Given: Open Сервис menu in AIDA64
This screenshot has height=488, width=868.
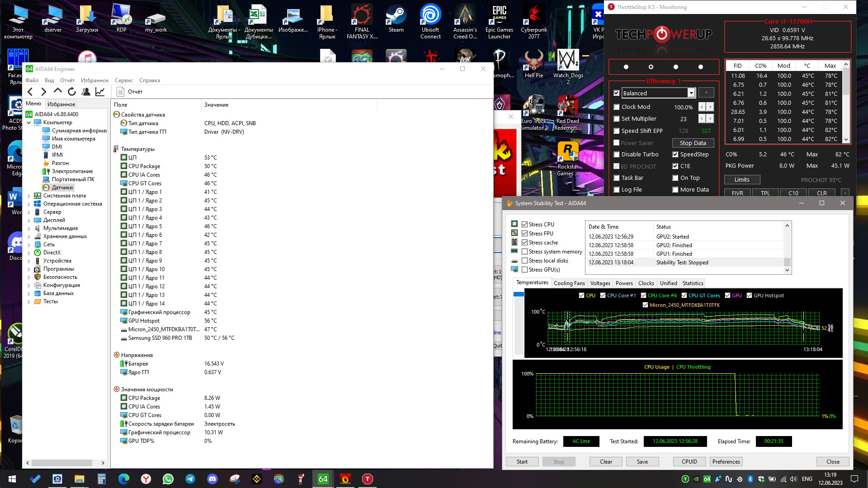Looking at the screenshot, I should pos(123,80).
